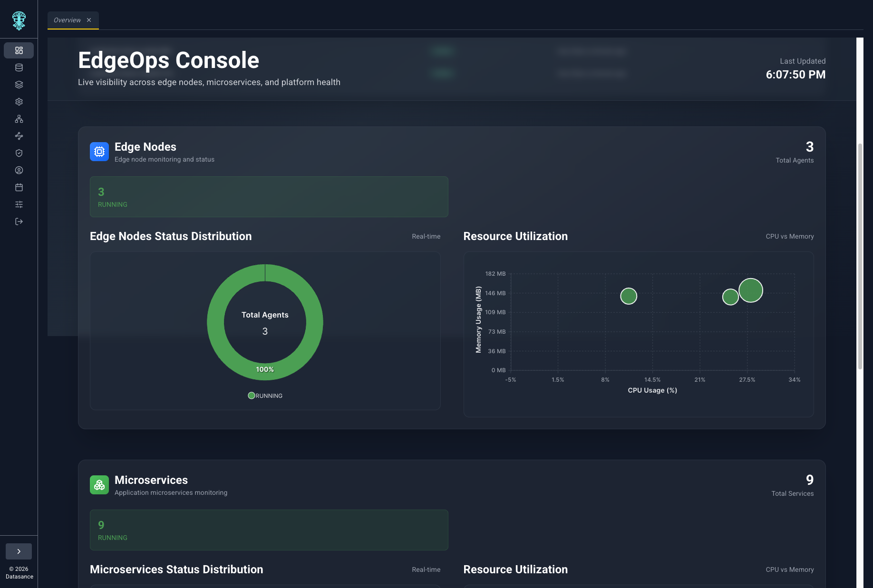The height and width of the screenshot is (588, 873).
Task: Click the logout arrow icon in sidebar
Action: [19, 222]
